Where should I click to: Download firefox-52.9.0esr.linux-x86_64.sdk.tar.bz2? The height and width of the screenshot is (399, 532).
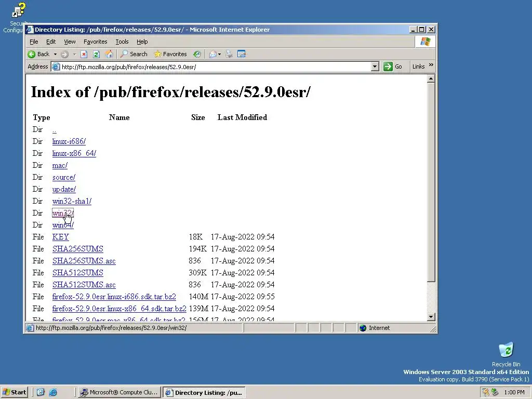click(119, 309)
